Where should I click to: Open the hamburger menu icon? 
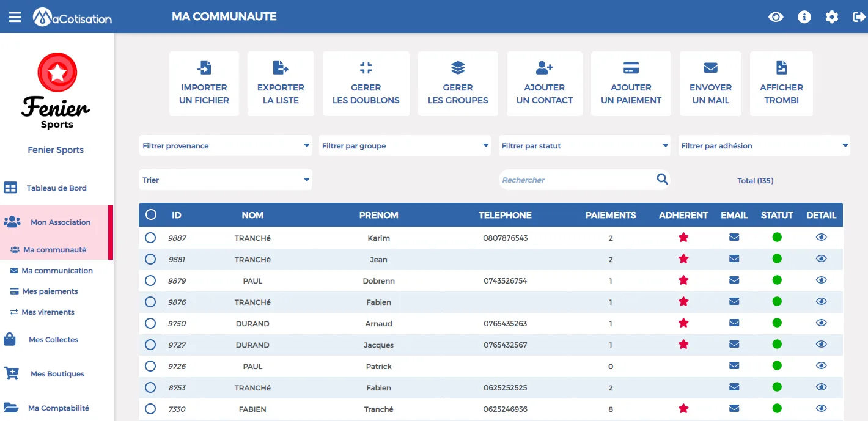click(x=15, y=17)
